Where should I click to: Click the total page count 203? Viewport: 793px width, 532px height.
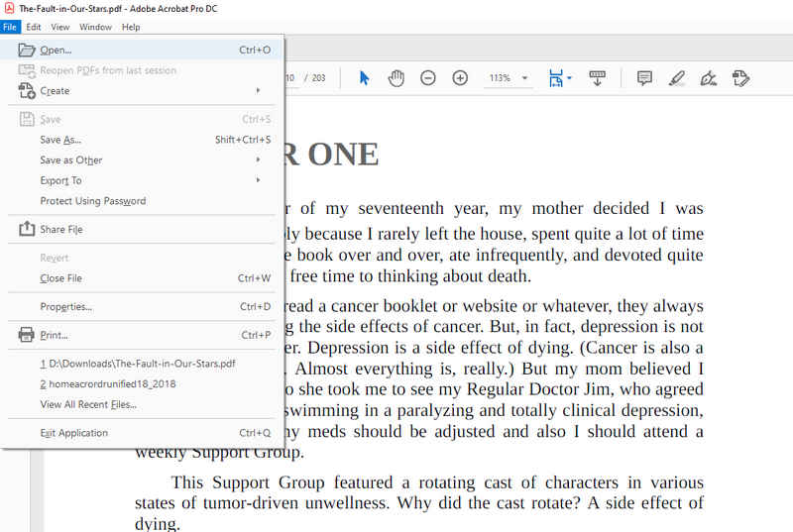(316, 78)
